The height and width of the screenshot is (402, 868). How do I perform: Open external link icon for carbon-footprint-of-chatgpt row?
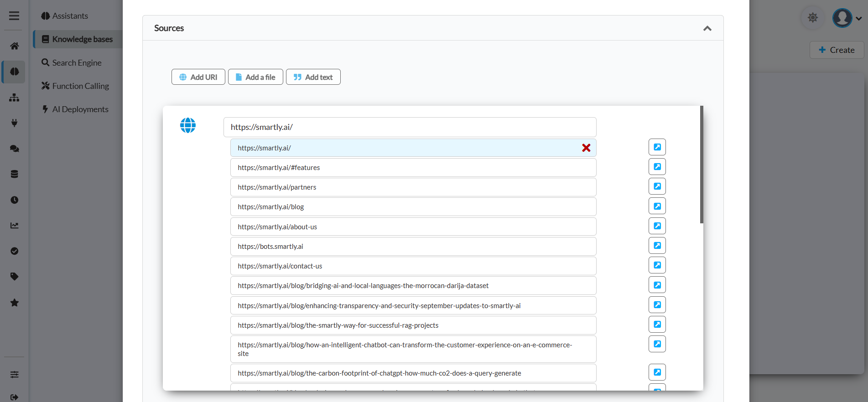(x=657, y=372)
